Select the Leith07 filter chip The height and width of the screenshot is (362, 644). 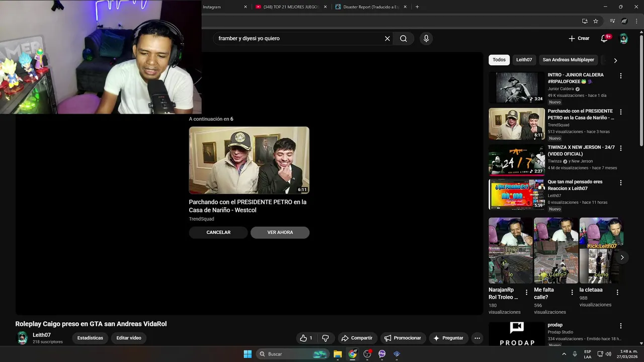524,60
